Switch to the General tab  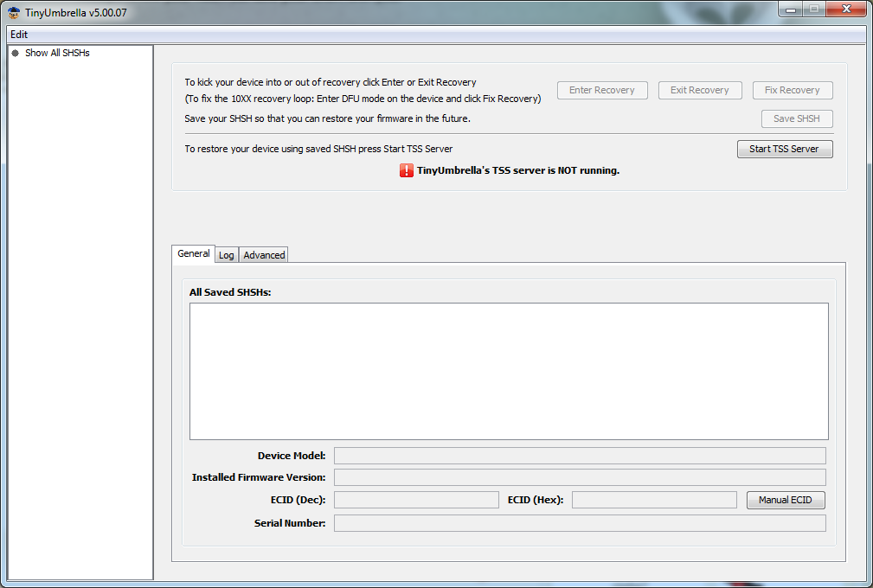[193, 253]
